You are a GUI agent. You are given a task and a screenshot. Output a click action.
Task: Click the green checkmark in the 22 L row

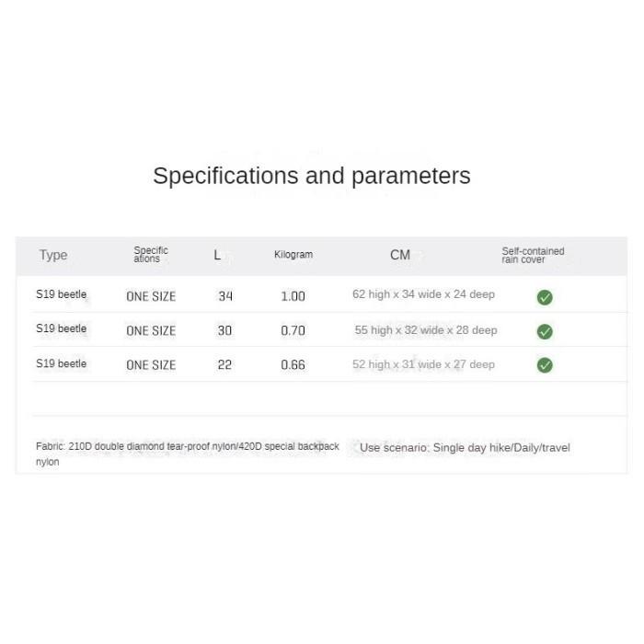(x=545, y=365)
